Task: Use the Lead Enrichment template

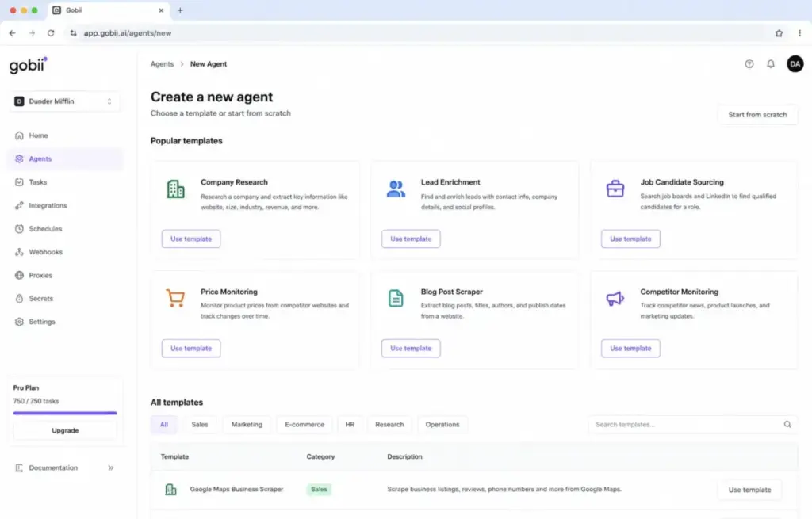Action: pos(411,239)
